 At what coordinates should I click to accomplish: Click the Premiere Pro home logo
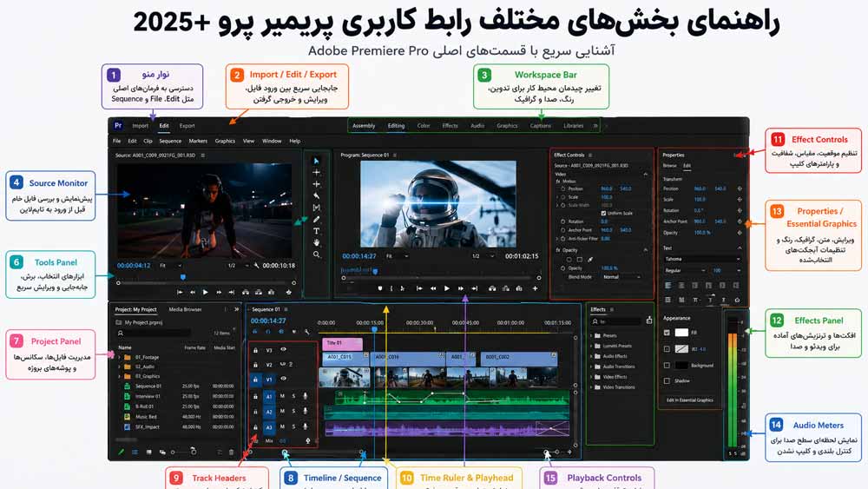tap(118, 126)
